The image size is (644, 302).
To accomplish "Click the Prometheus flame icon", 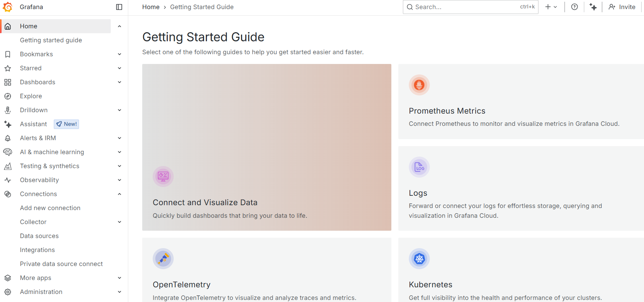I will click(419, 85).
